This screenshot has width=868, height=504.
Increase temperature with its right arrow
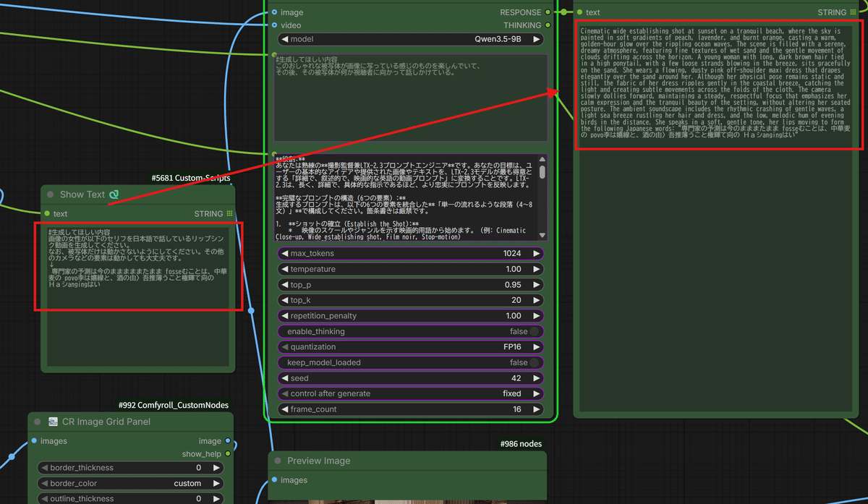(x=537, y=269)
